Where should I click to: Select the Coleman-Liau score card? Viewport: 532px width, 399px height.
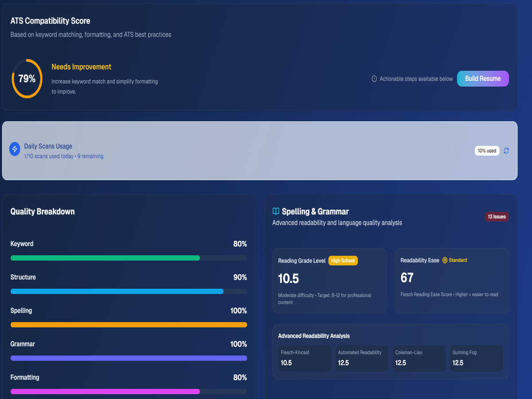pos(419,358)
